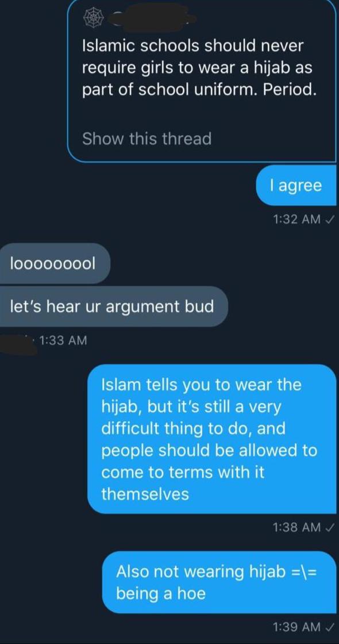The width and height of the screenshot is (339, 644).
Task: Tap the redacted author name in quoted tweet
Action: pyautogui.click(x=153, y=17)
